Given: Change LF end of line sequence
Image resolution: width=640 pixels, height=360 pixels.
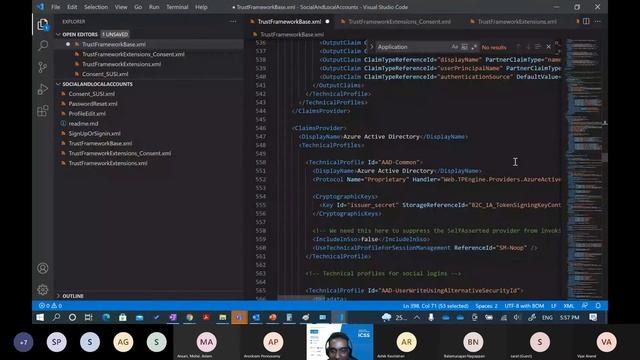Looking at the screenshot, I should click(x=554, y=306).
